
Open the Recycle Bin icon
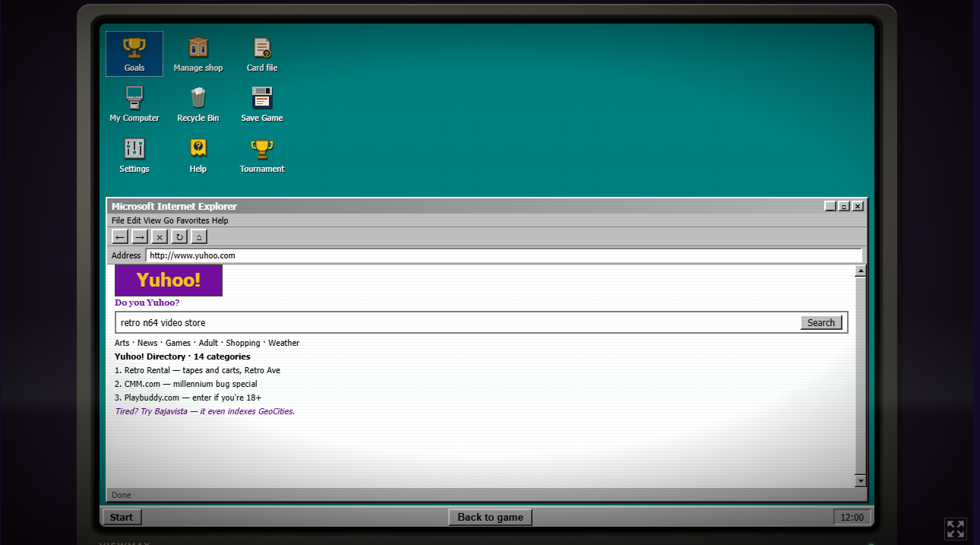tap(198, 104)
